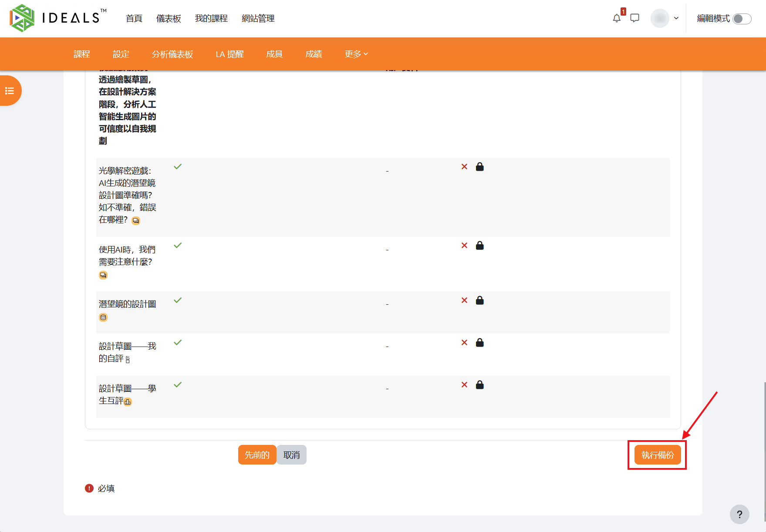Open the 分析儀表板 tab
This screenshot has height=532, width=766.
tap(172, 54)
